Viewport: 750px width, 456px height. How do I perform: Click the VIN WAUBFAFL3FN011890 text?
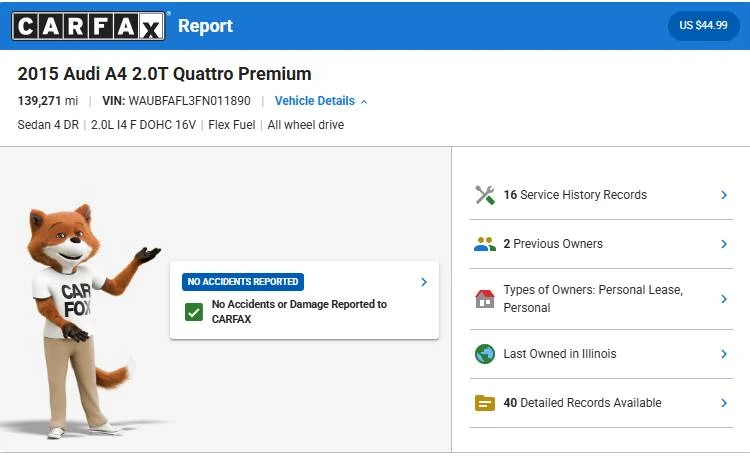(x=176, y=101)
